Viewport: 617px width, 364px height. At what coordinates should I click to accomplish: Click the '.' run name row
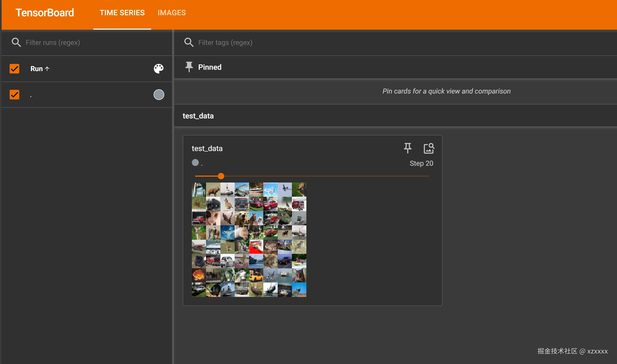(87, 95)
